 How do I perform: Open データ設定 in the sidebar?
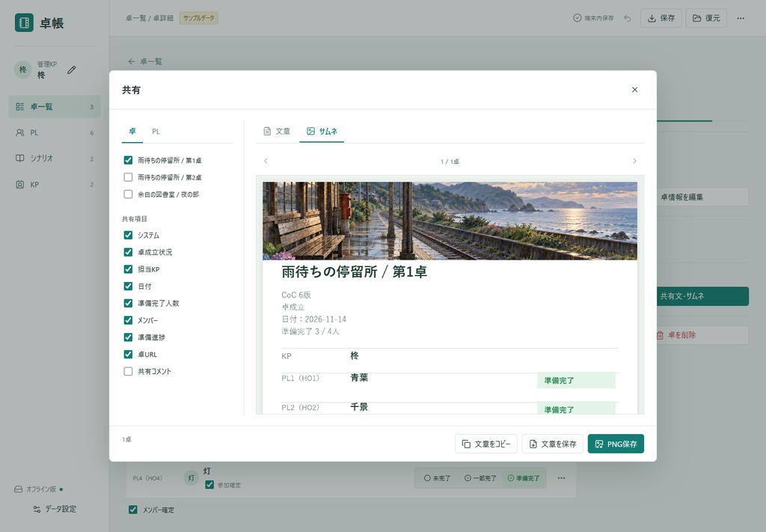(x=55, y=509)
